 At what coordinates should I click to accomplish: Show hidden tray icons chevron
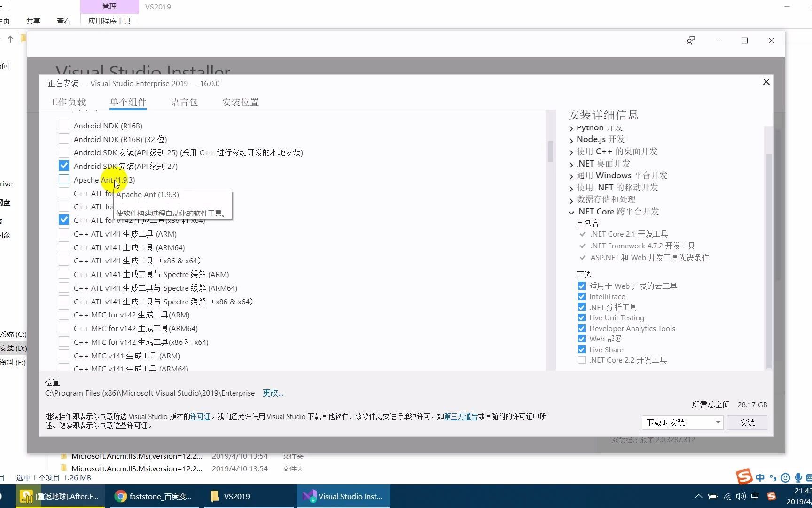tap(699, 496)
